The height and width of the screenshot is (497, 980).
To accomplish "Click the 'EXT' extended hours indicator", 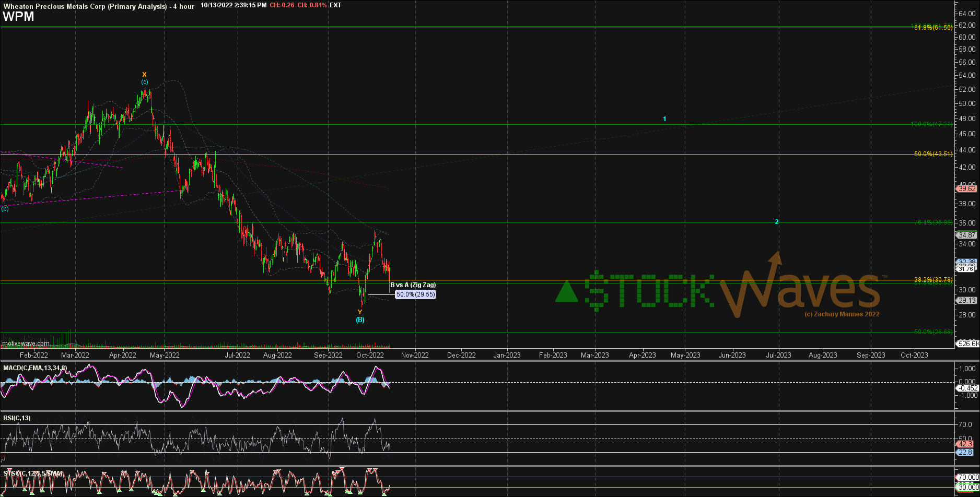I will click(x=335, y=5).
